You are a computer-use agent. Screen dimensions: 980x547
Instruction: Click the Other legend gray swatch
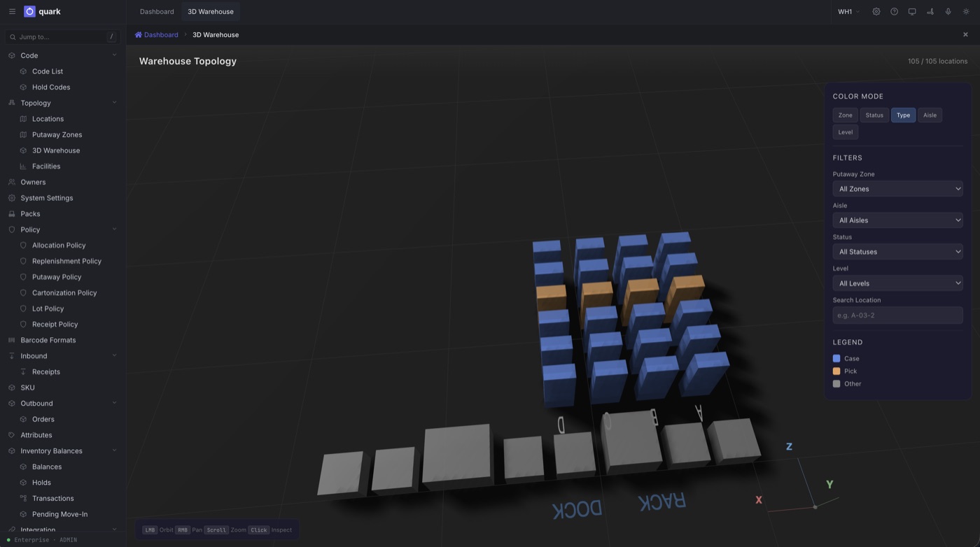(x=836, y=383)
